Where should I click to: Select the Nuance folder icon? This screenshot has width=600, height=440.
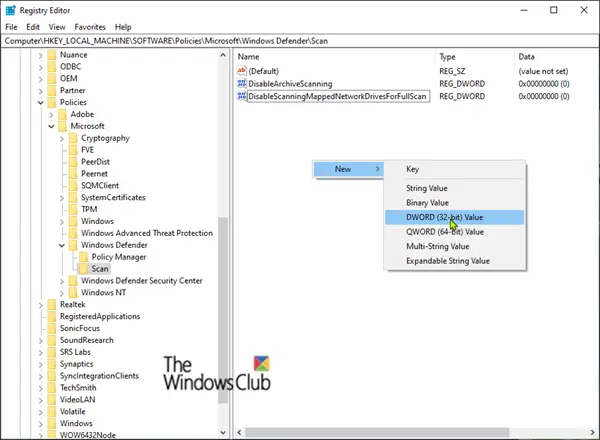[x=52, y=55]
